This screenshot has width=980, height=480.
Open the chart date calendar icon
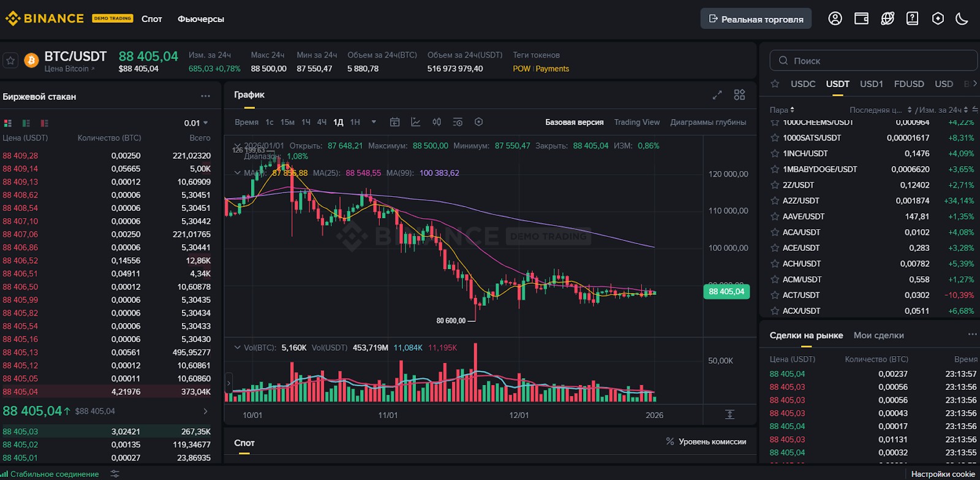pos(395,122)
